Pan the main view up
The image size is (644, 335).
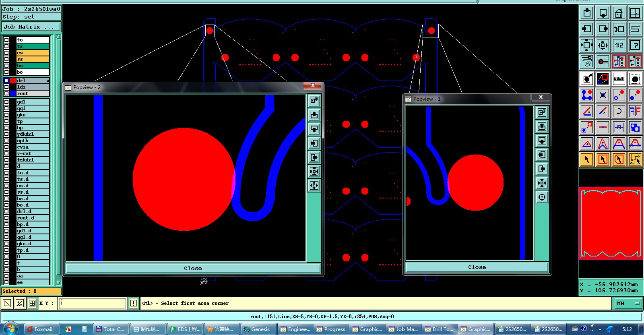(587, 13)
